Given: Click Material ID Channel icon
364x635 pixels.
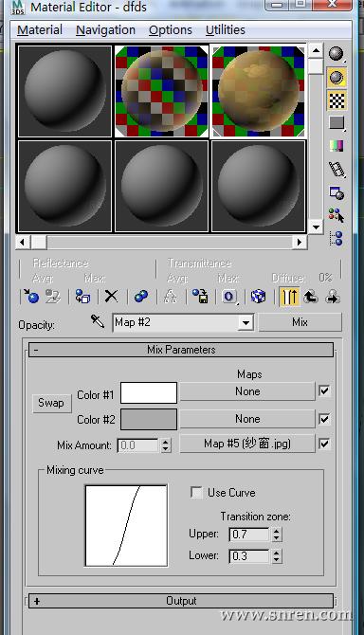Looking at the screenshot, I should 228,297.
